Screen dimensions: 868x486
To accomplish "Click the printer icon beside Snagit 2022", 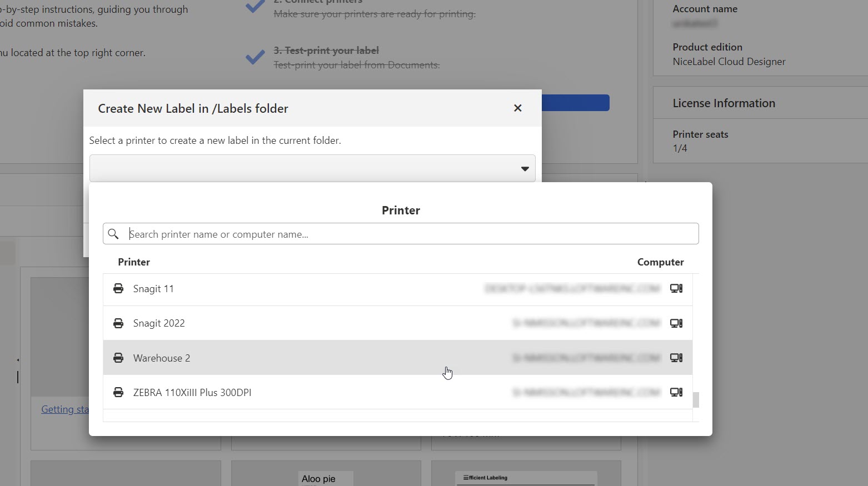I will point(118,323).
